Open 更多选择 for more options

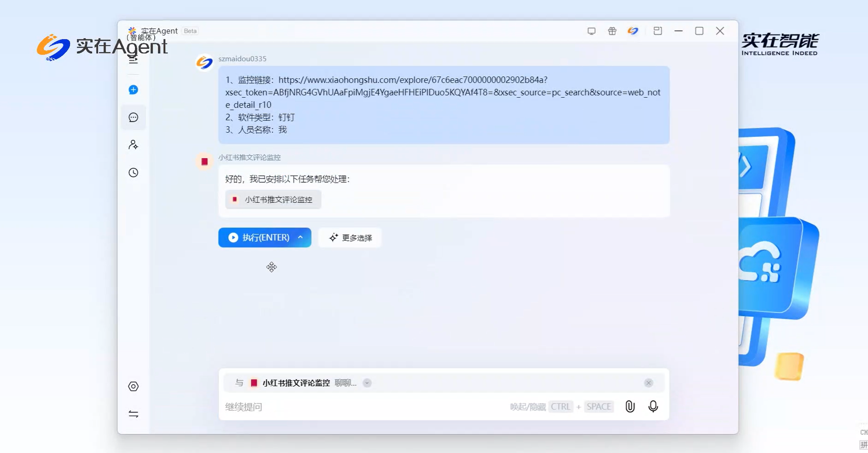349,237
